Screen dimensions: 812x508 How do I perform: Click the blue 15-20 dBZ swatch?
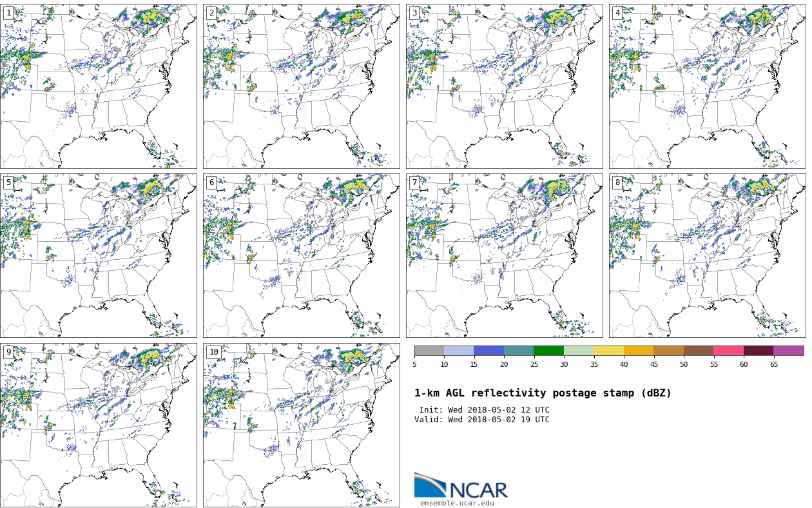(488, 351)
